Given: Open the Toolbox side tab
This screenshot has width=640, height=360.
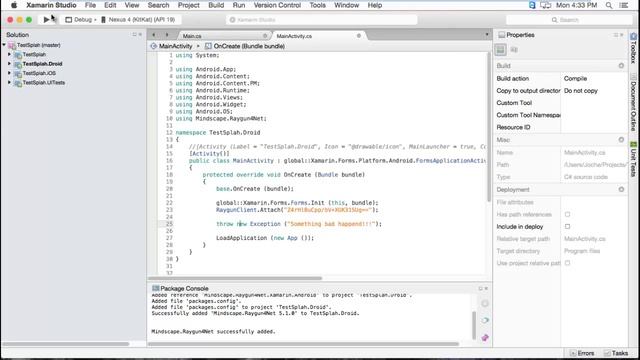Looking at the screenshot, I should pyautogui.click(x=633, y=48).
